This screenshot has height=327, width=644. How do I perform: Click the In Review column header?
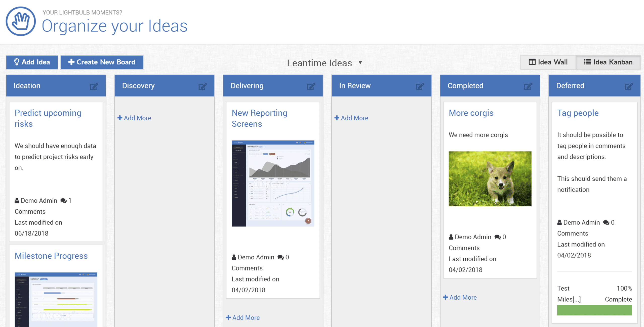(382, 86)
